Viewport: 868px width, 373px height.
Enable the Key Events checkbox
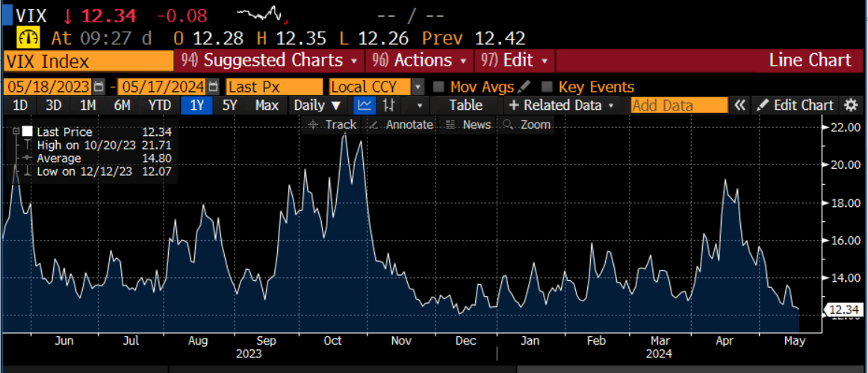(547, 87)
